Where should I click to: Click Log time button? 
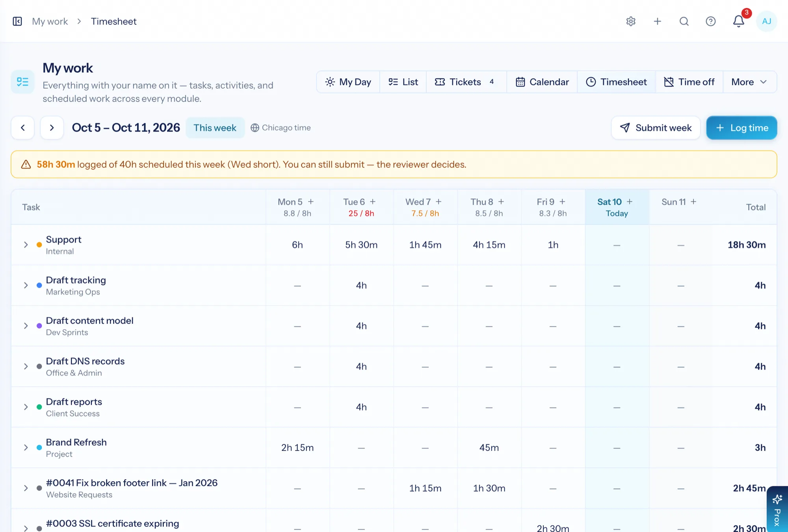[742, 128]
